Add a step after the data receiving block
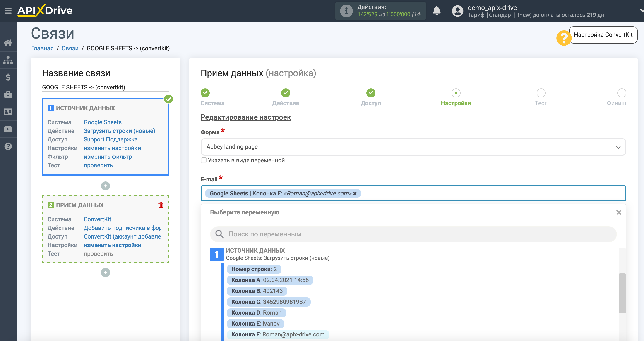The width and height of the screenshot is (644, 341). 106,272
